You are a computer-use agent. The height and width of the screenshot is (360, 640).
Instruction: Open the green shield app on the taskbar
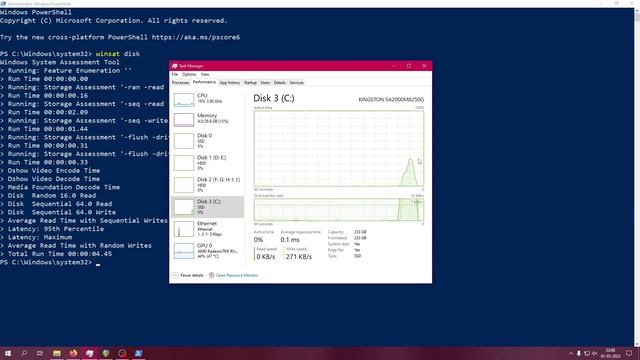pos(106,353)
